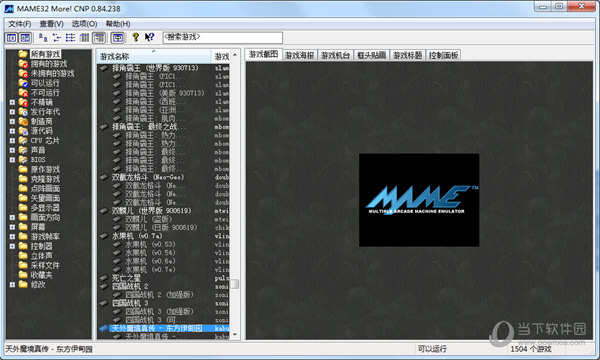Switch to large icons view
The height and width of the screenshot is (360, 600).
pos(43,37)
